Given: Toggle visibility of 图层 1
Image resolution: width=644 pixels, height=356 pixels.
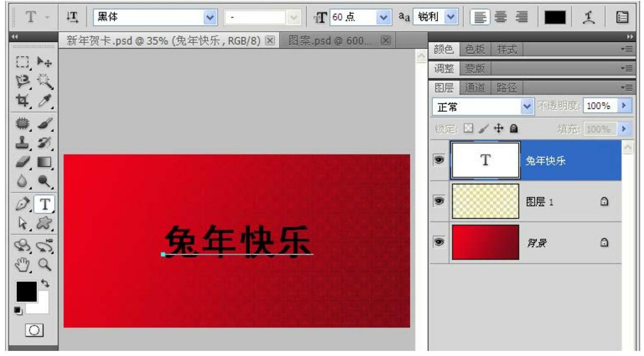Looking at the screenshot, I should [x=439, y=201].
